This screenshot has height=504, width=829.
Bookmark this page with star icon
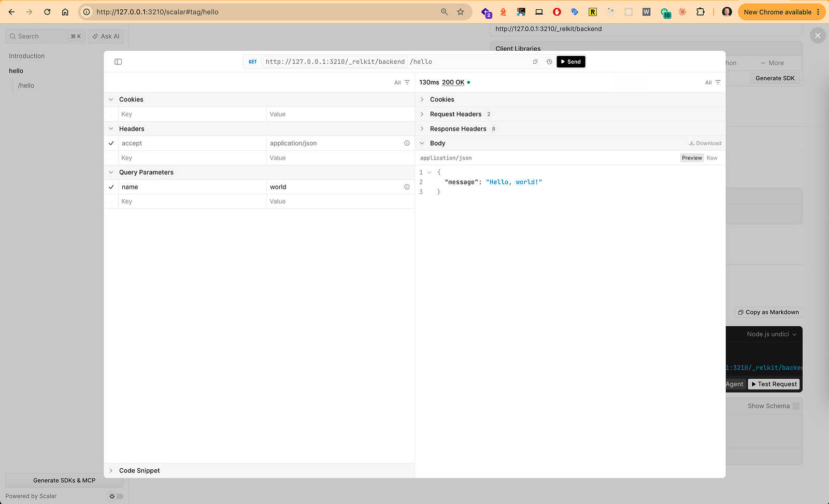coord(461,12)
